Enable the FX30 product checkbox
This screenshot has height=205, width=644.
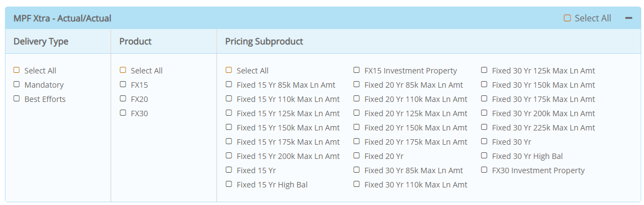pyautogui.click(x=123, y=113)
